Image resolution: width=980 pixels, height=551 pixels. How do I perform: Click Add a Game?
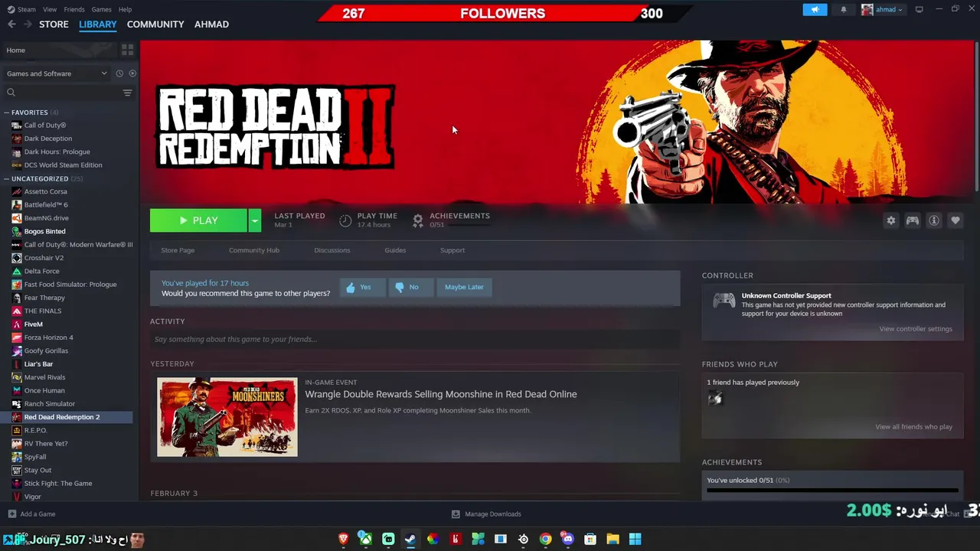coord(31,514)
